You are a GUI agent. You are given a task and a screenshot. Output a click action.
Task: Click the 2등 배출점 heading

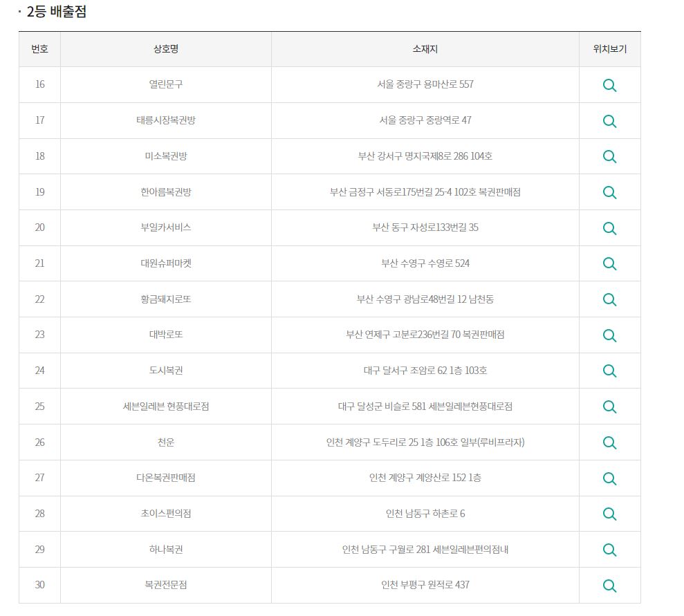(56, 11)
